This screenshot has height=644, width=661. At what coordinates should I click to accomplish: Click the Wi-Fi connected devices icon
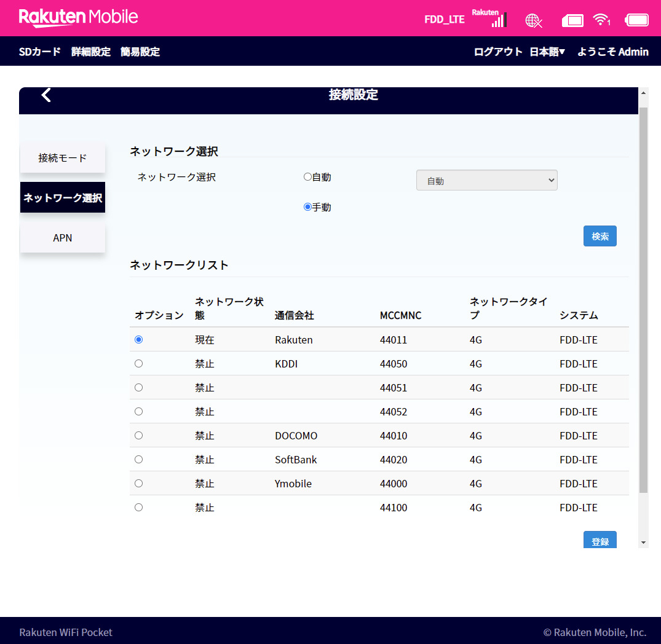point(601,20)
